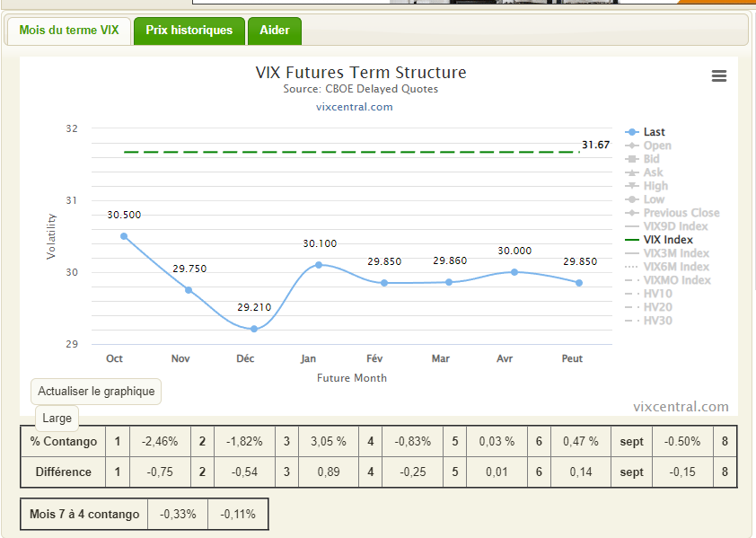This screenshot has width=756, height=538.
Task: Enable the Low series in legend
Action: 645,199
